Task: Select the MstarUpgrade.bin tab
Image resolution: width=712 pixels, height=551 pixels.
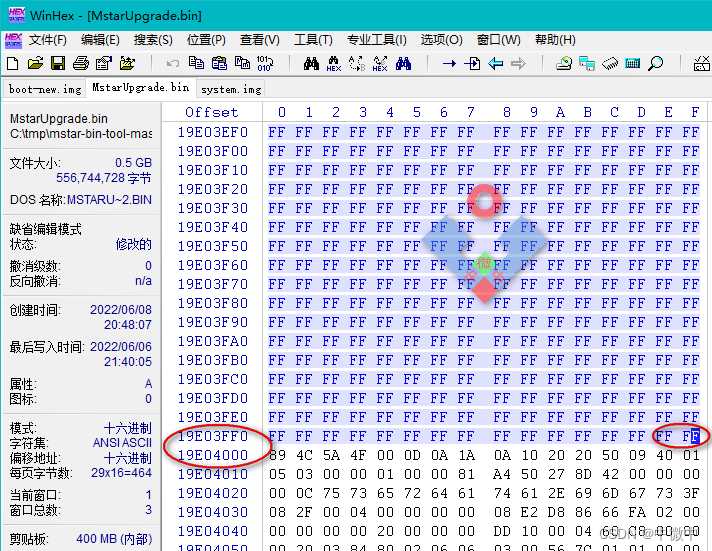Action: click(141, 87)
